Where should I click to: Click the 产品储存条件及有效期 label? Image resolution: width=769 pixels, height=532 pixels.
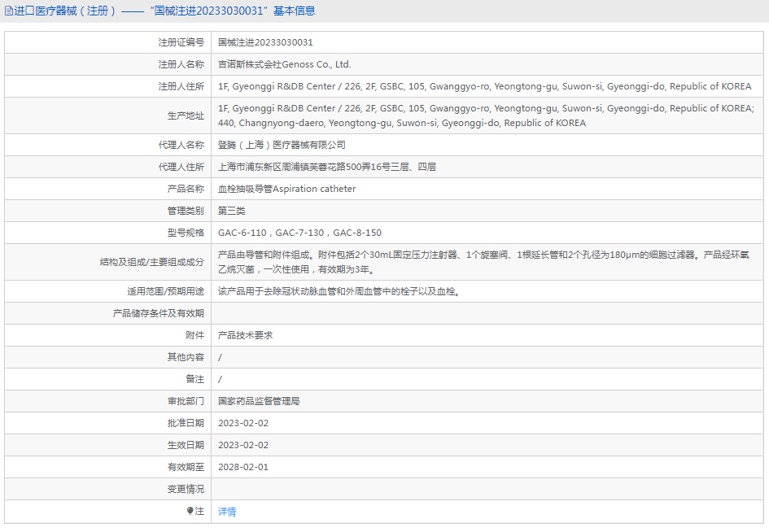[x=159, y=313]
